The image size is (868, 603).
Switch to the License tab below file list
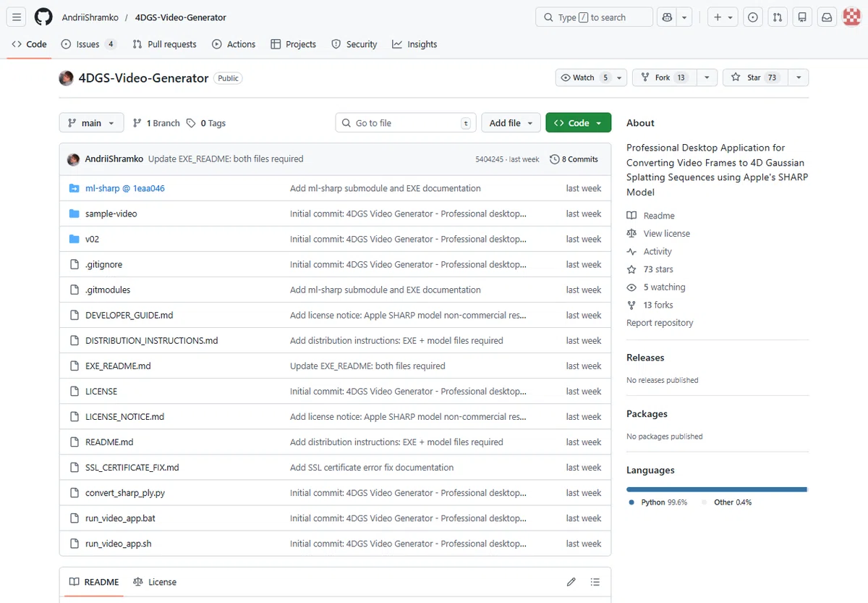click(155, 582)
